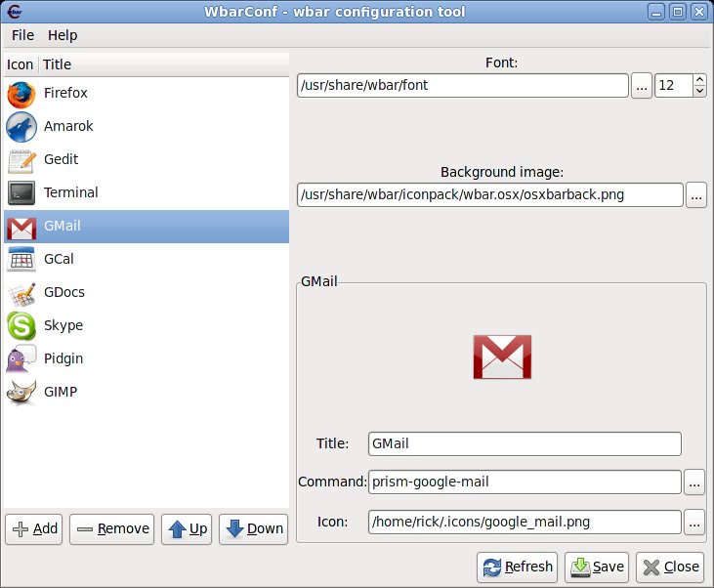Click the Refresh button
The width and height of the screenshot is (714, 588).
(518, 567)
